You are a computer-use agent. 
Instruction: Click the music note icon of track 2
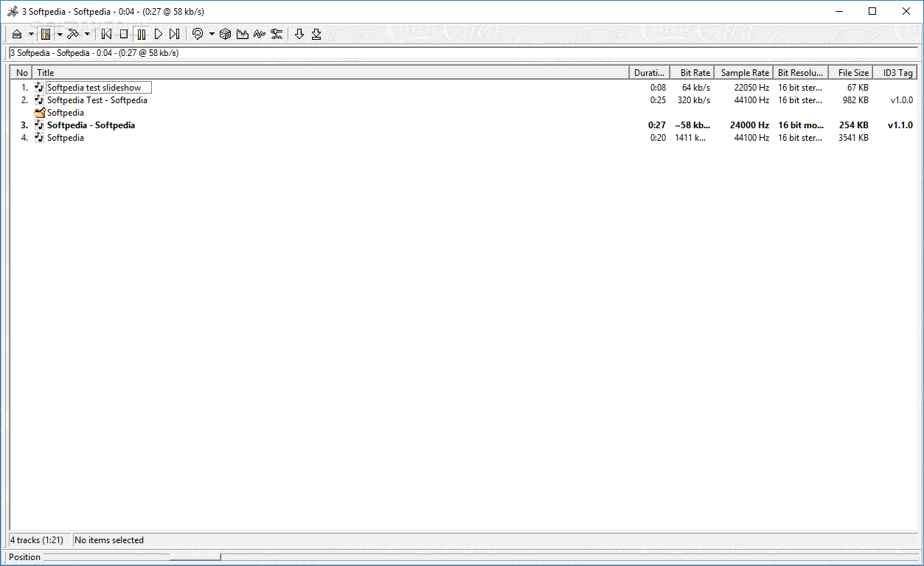coord(40,100)
